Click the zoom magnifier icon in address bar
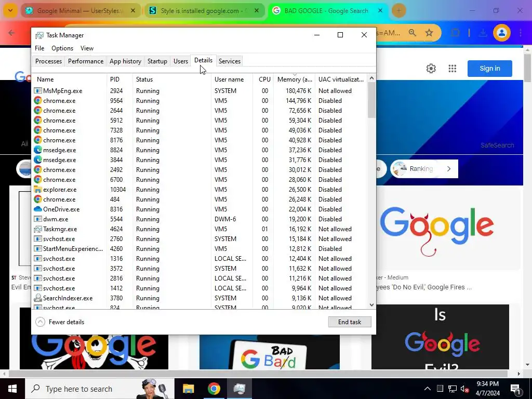The width and height of the screenshot is (532, 399). coord(412,33)
